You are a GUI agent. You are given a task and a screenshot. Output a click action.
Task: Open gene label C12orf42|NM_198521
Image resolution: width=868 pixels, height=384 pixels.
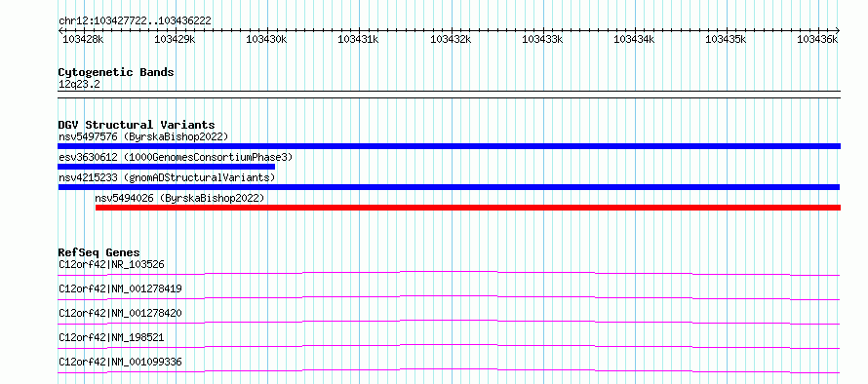coord(112,337)
